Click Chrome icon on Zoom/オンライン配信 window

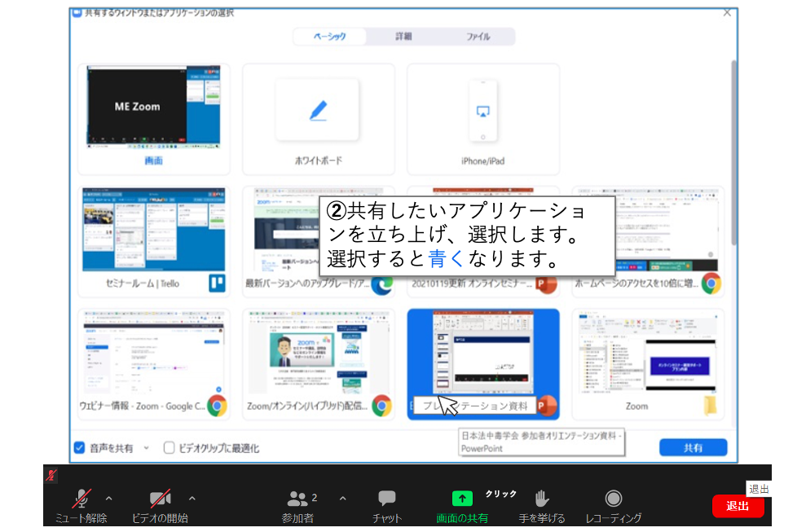382,406
